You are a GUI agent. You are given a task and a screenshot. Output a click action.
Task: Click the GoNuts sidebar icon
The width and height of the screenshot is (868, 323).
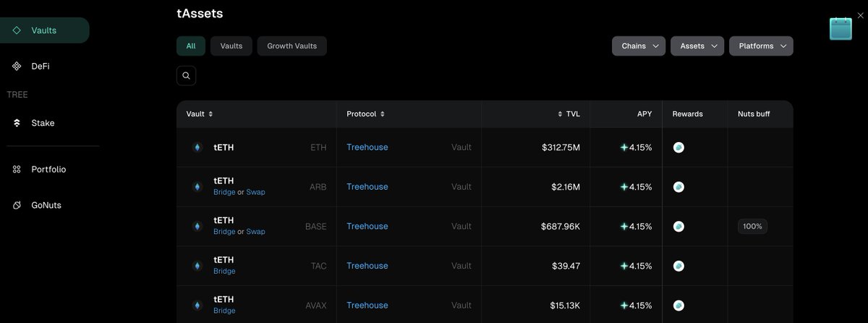[17, 205]
